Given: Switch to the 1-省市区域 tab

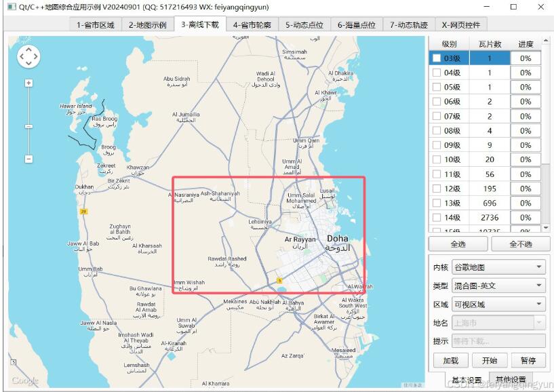Looking at the screenshot, I should pyautogui.click(x=96, y=24).
